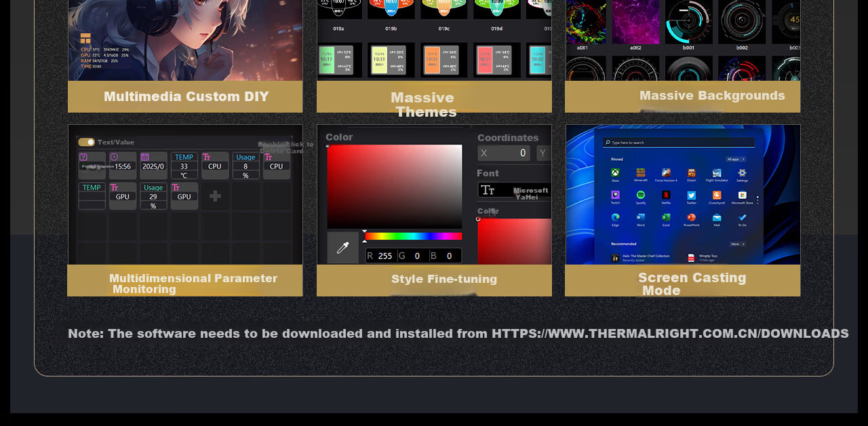868x426 pixels.
Task: Open the Wingtip Toys recommended file
Action: pos(703,258)
